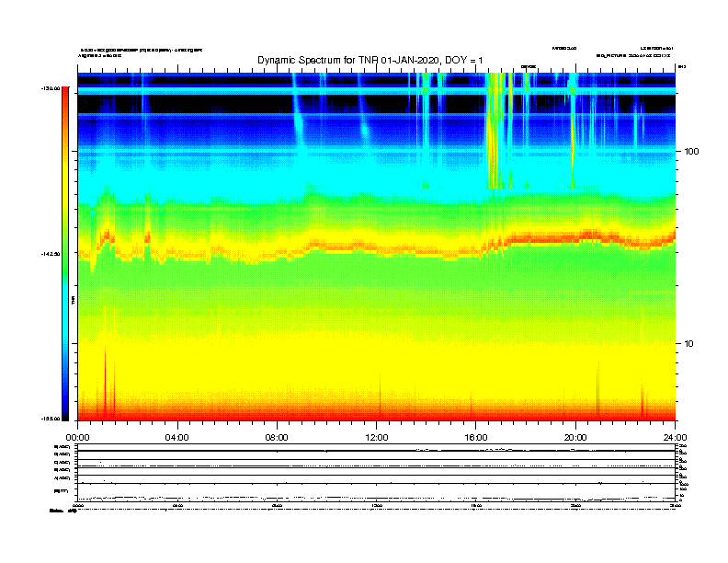The height and width of the screenshot is (563, 728).
Task: Click the 20:00 time axis label
Action: point(575,438)
